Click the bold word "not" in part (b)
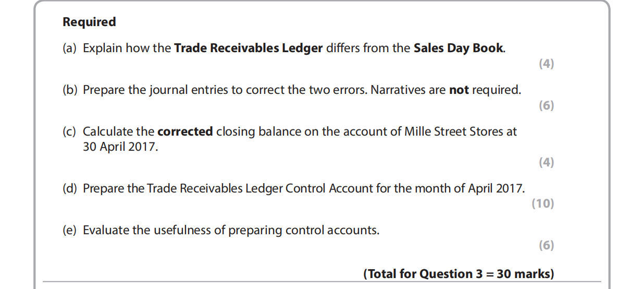Viewport: 644px width, 289px height. (459, 90)
